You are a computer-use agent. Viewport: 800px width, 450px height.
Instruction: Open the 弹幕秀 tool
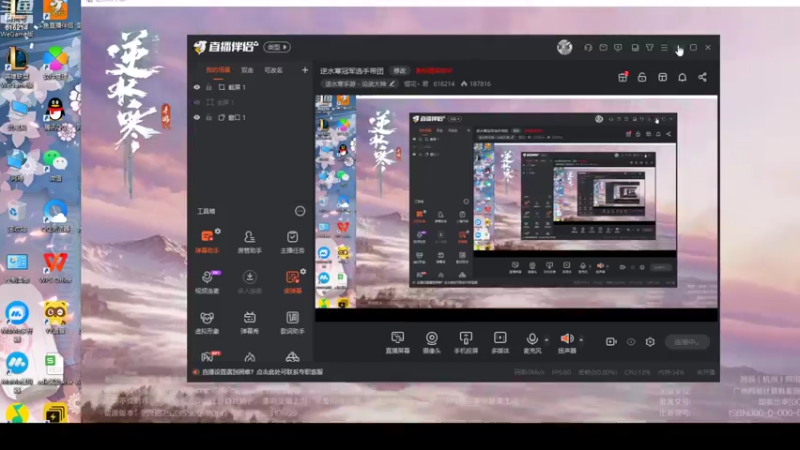[249, 322]
